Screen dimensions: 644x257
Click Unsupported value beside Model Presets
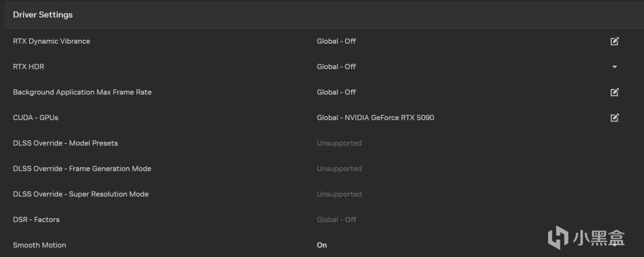339,143
